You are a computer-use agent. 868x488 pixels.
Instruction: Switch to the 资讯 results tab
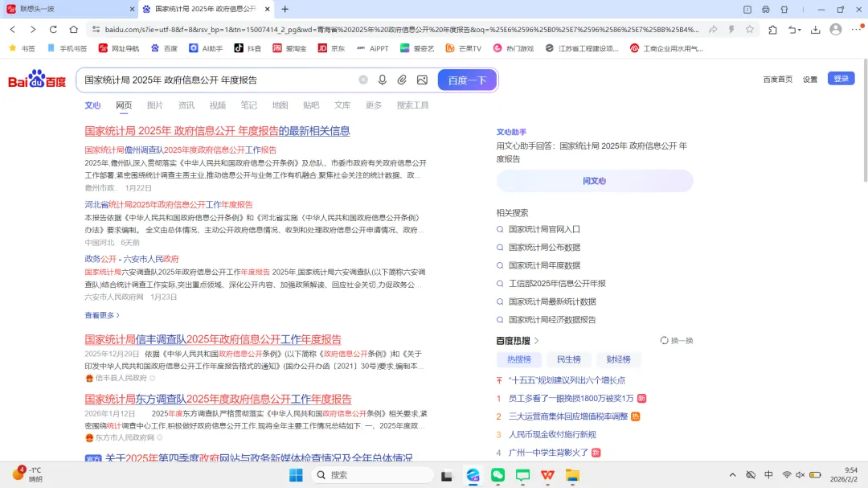click(186, 105)
